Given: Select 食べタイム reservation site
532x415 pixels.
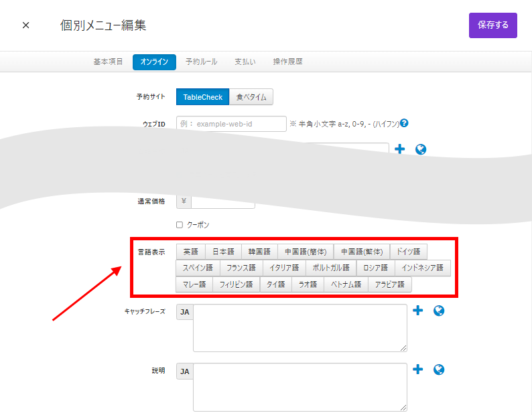Looking at the screenshot, I should tap(251, 97).
